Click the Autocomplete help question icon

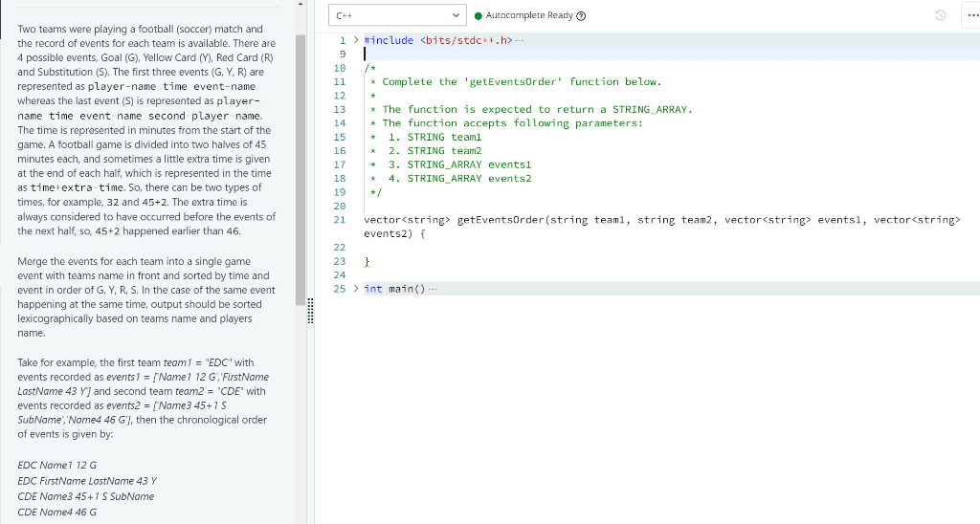pos(581,16)
